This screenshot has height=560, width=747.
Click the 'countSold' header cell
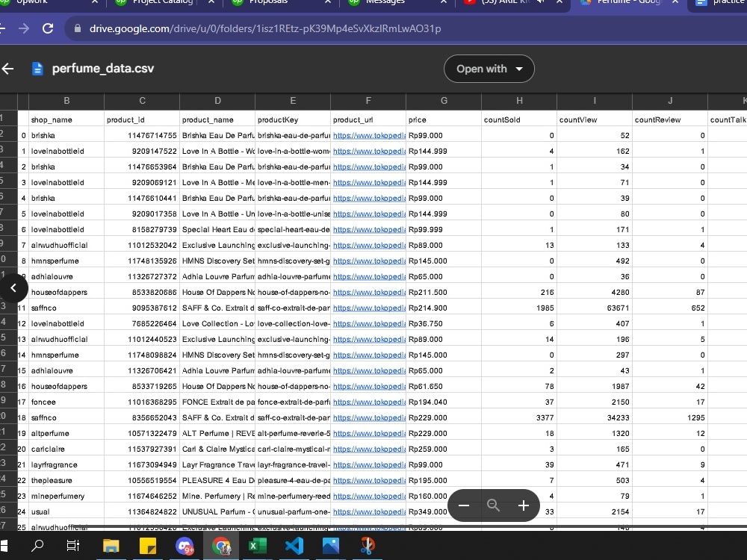click(x=519, y=119)
